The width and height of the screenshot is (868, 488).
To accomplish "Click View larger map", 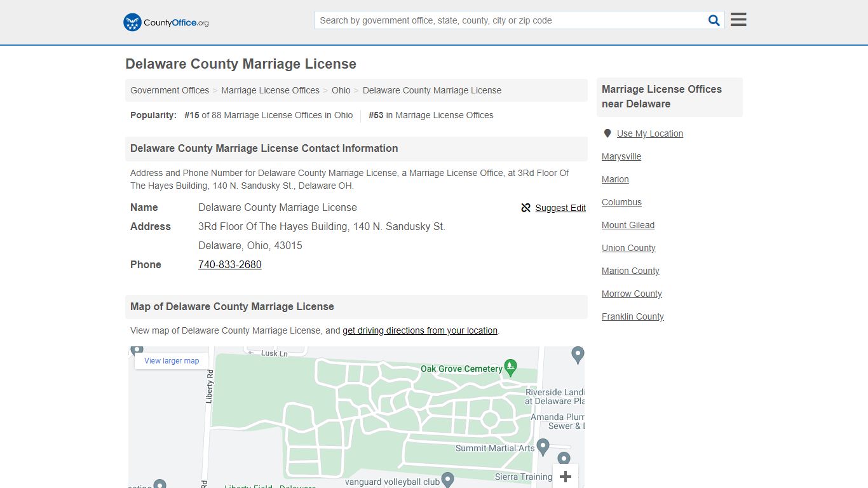I will [172, 360].
